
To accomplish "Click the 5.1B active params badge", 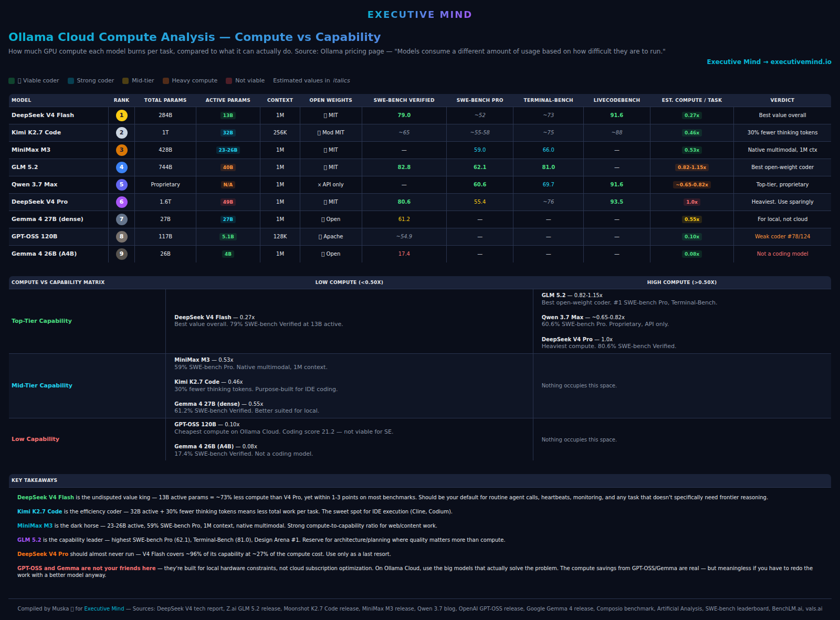I will [228, 237].
